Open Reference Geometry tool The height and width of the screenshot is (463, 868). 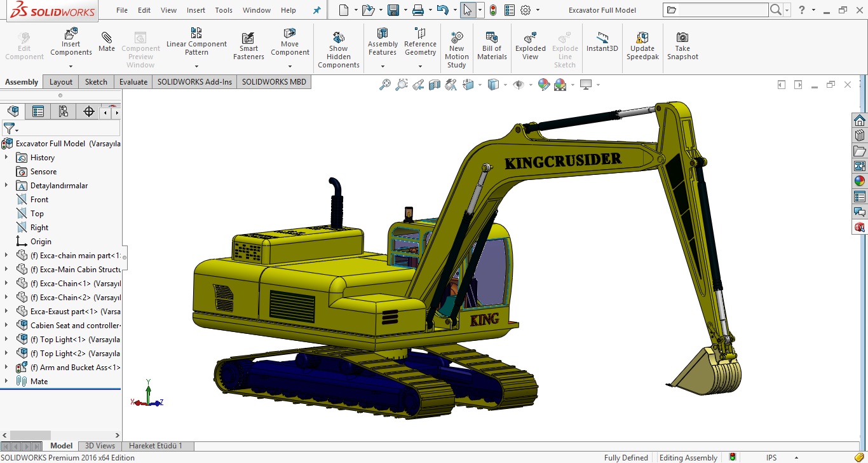(x=420, y=42)
